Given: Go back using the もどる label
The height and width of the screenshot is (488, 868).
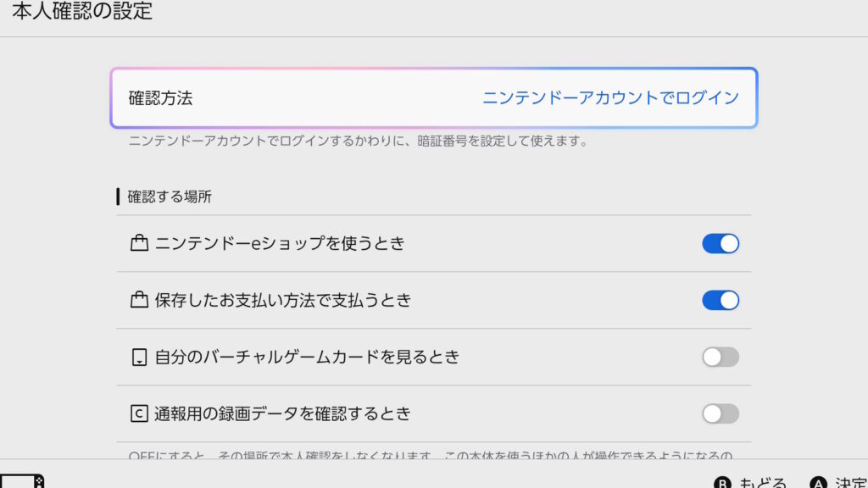Looking at the screenshot, I should pos(763,482).
